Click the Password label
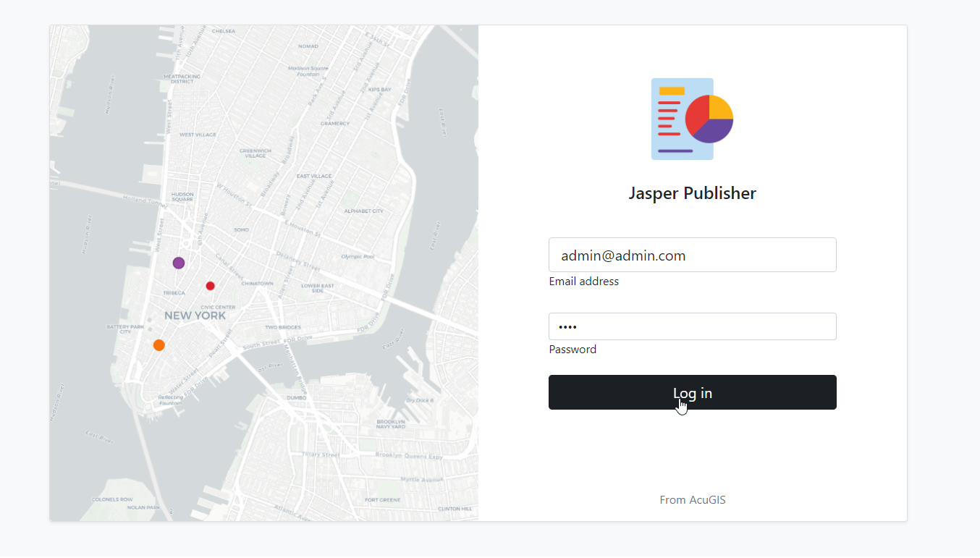This screenshot has height=558, width=980. coord(573,350)
